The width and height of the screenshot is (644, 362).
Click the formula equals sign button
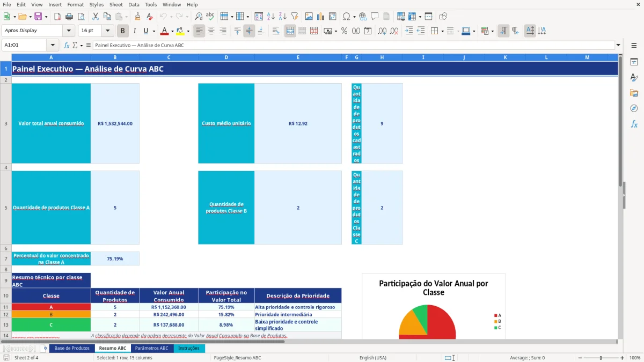[89, 45]
